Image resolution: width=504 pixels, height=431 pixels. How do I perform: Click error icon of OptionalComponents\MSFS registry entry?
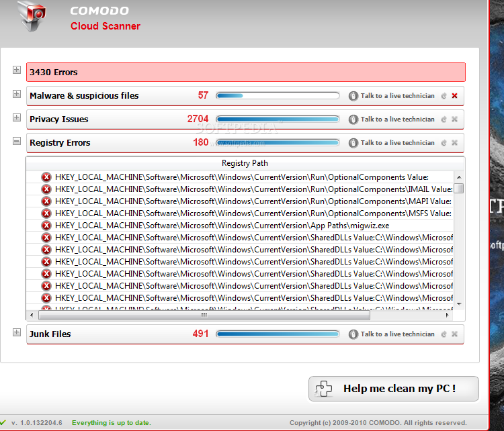[x=46, y=213]
